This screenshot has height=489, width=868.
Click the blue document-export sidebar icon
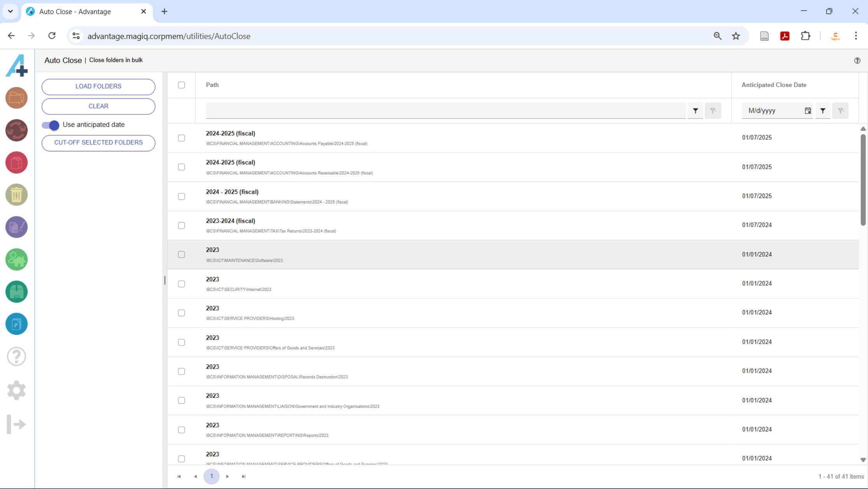click(x=16, y=324)
